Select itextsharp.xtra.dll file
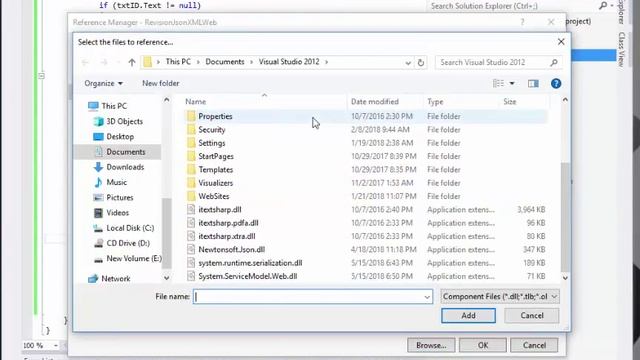The width and height of the screenshot is (640, 360). [227, 236]
